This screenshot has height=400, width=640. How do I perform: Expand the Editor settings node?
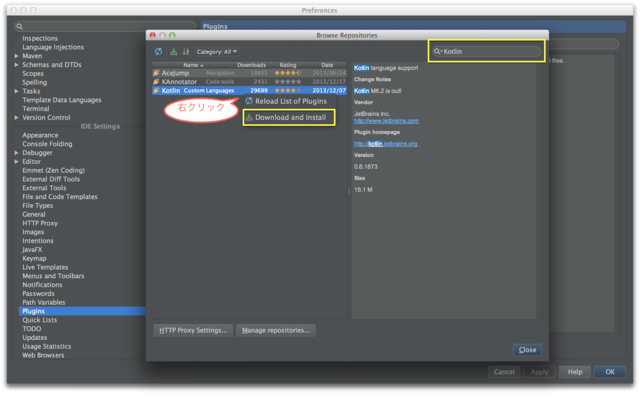16,162
